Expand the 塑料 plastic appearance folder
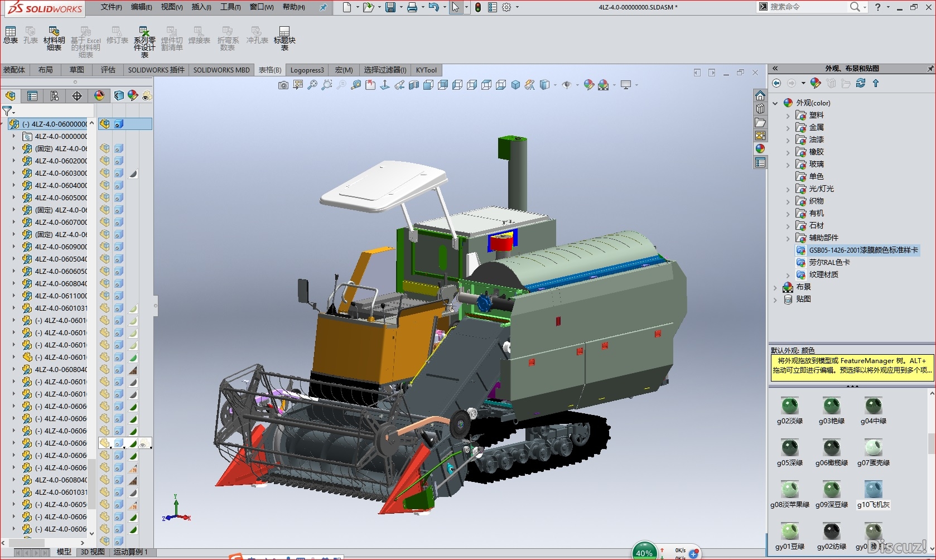 coord(788,115)
